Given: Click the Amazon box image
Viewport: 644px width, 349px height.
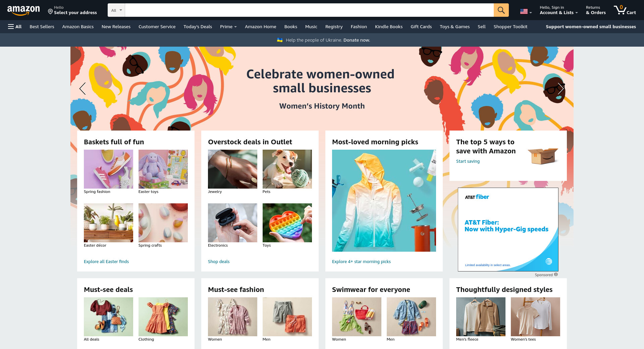Looking at the screenshot, I should click(543, 156).
